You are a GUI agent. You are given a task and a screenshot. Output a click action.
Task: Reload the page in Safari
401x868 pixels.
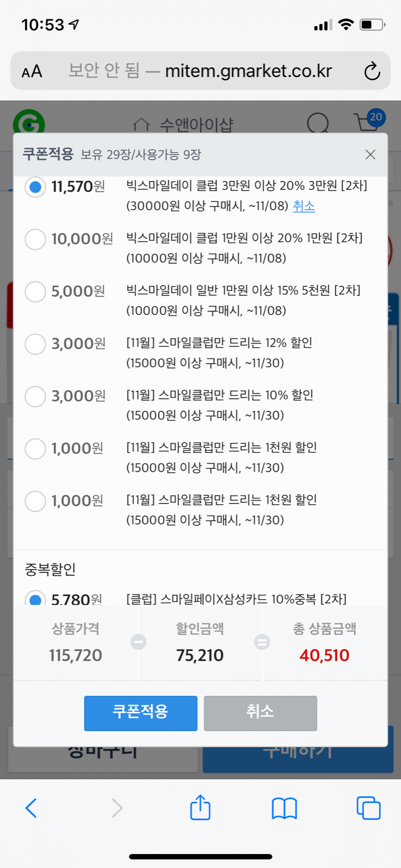click(x=372, y=71)
